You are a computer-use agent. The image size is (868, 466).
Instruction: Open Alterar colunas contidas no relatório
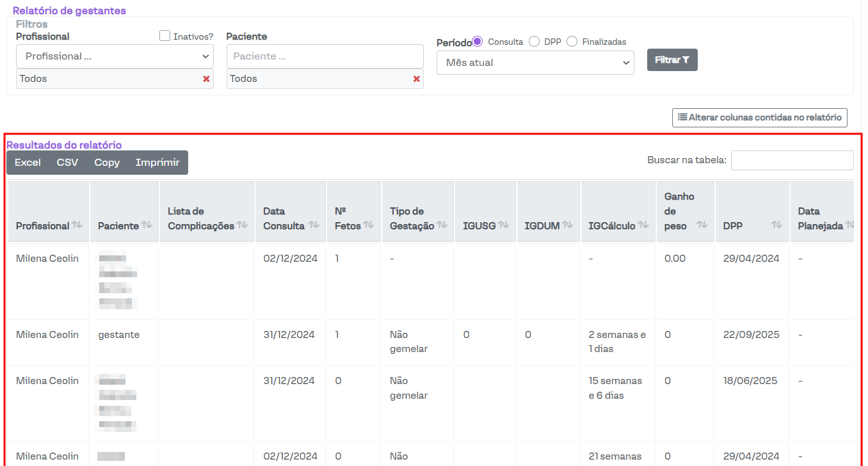pyautogui.click(x=759, y=118)
